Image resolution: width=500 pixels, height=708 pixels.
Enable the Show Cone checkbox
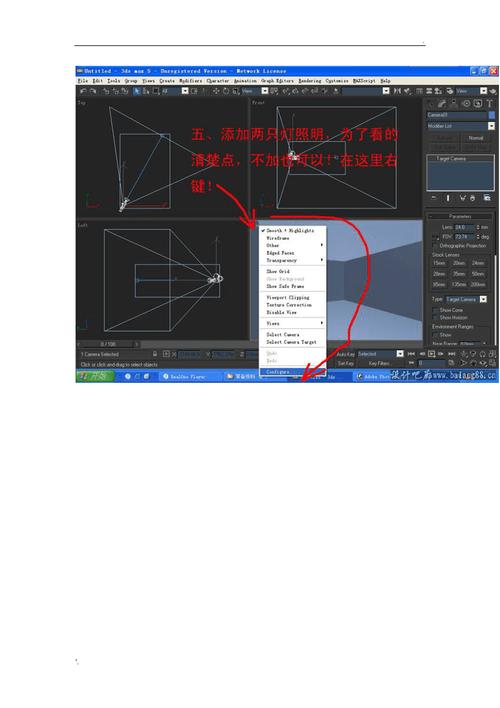pos(436,310)
